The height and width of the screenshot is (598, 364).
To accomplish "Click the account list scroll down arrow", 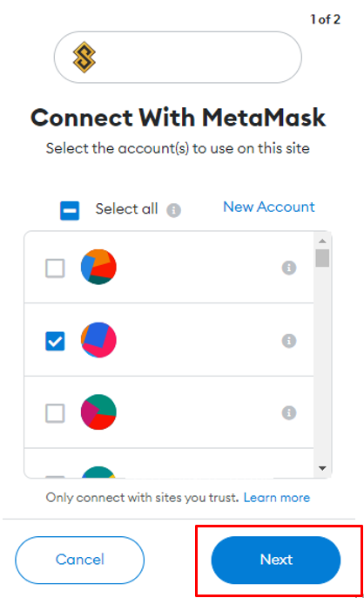I will click(322, 468).
